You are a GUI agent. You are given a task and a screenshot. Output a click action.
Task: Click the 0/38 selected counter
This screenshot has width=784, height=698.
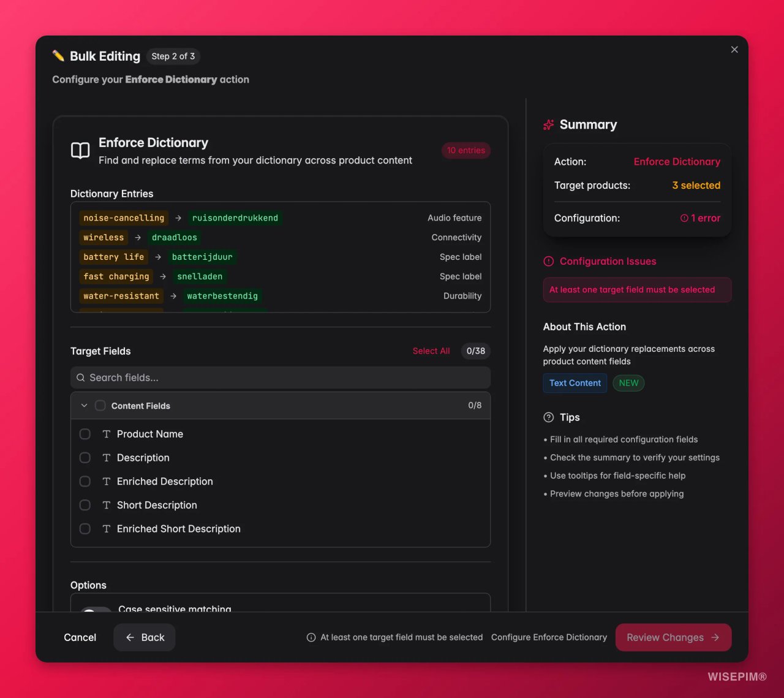click(x=476, y=351)
